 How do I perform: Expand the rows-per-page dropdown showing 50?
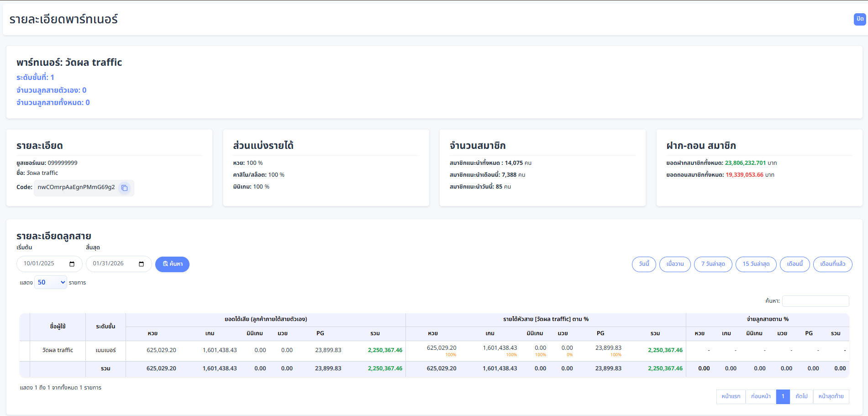[51, 282]
